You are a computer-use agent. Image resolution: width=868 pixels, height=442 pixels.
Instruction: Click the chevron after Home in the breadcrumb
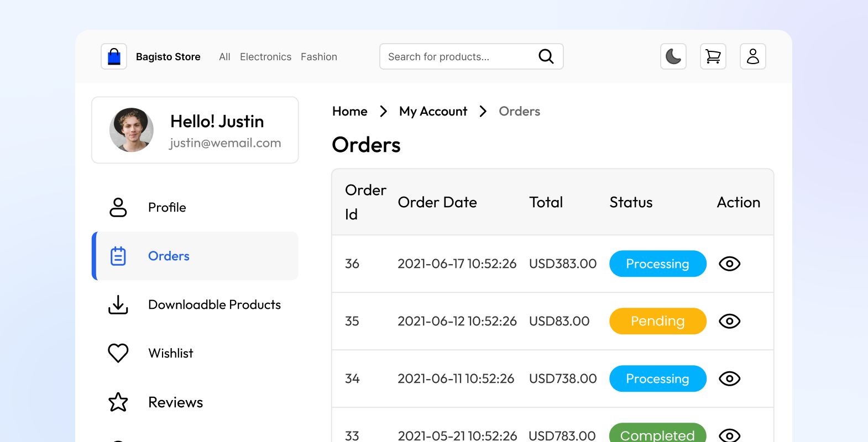pos(383,112)
